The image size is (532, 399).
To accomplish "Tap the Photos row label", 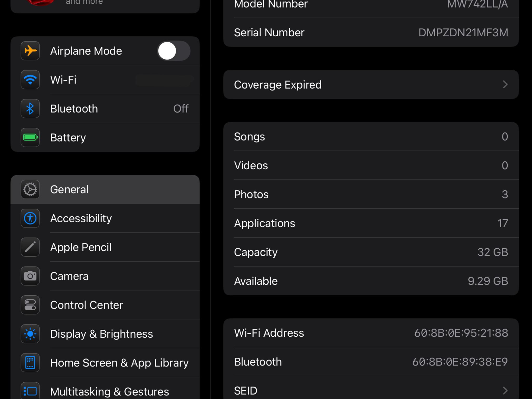I will [x=251, y=194].
